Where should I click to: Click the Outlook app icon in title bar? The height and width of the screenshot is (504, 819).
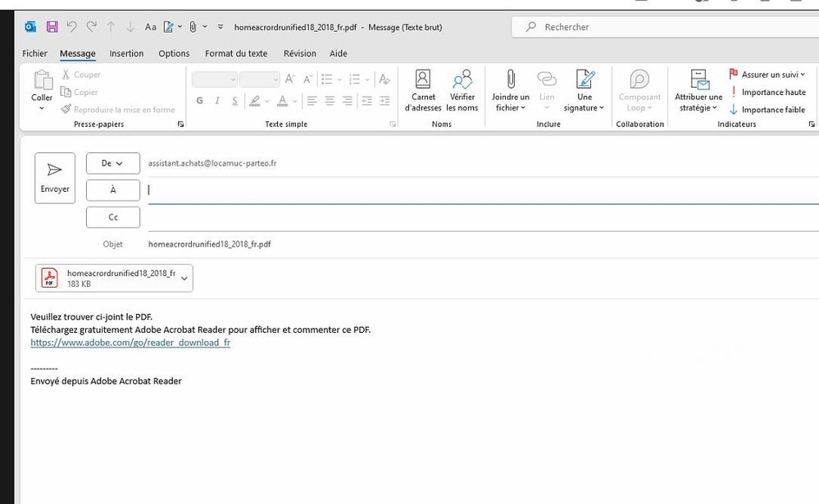pyautogui.click(x=30, y=27)
